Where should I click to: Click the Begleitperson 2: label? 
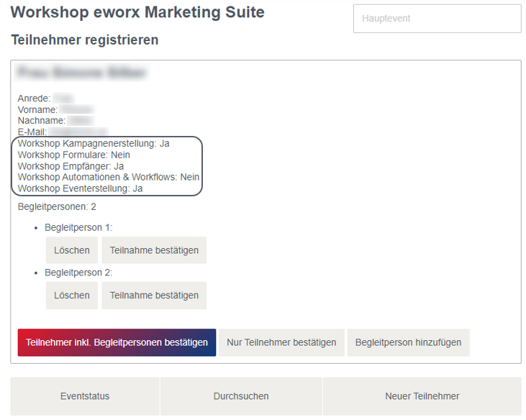coord(78,273)
